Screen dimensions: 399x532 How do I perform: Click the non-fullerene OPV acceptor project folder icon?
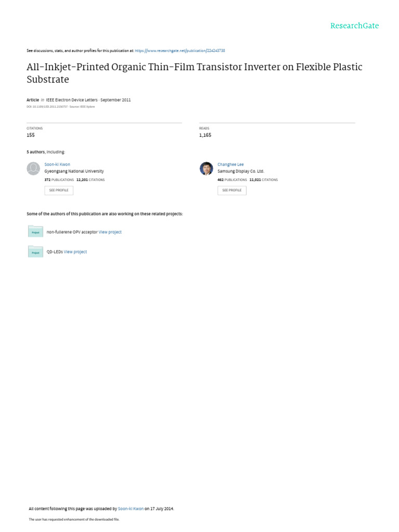point(35,232)
